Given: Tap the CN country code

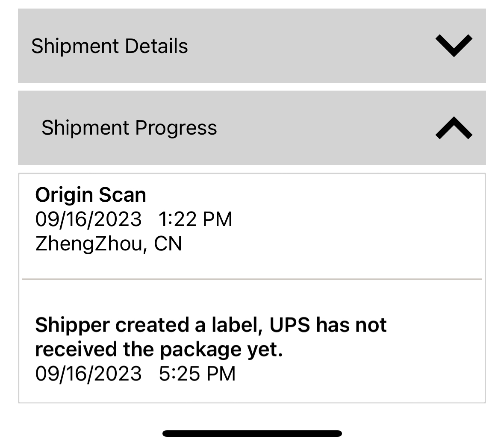Looking at the screenshot, I should coord(168,244).
